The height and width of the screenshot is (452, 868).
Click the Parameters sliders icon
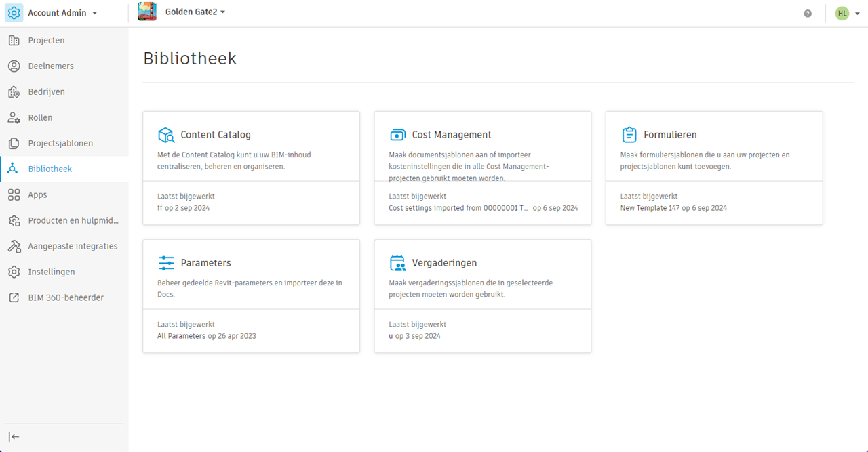pyautogui.click(x=166, y=262)
